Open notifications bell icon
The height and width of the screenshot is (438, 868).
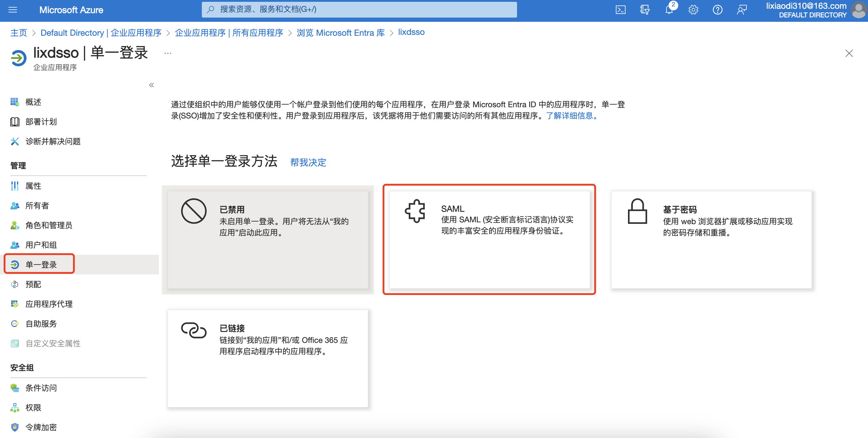pyautogui.click(x=669, y=10)
